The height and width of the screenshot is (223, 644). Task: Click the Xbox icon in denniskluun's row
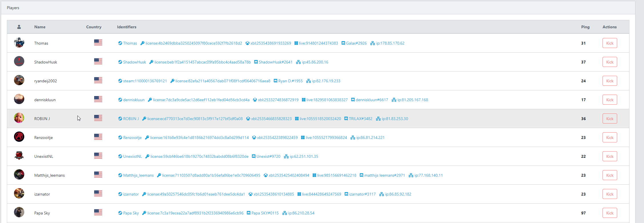pos(255,100)
